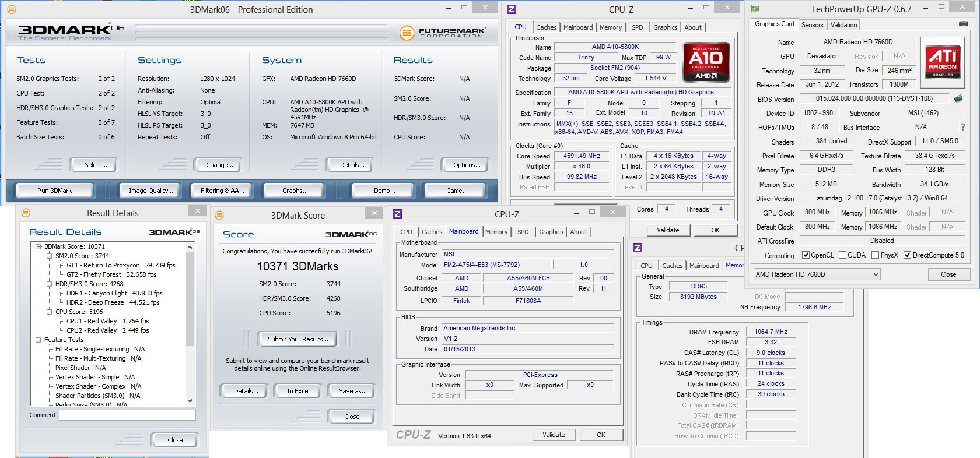Select the HDR2 - Deep Freeze row
The height and width of the screenshot is (458, 980).
point(113,302)
